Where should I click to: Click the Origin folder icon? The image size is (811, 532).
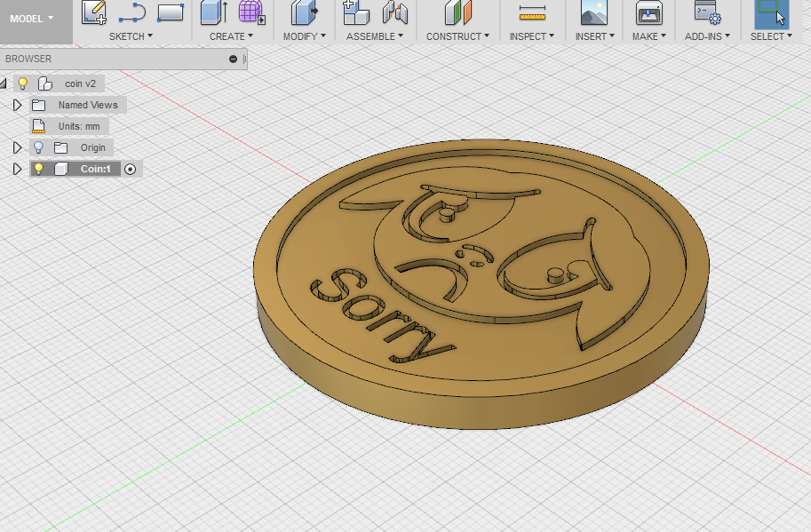[61, 147]
